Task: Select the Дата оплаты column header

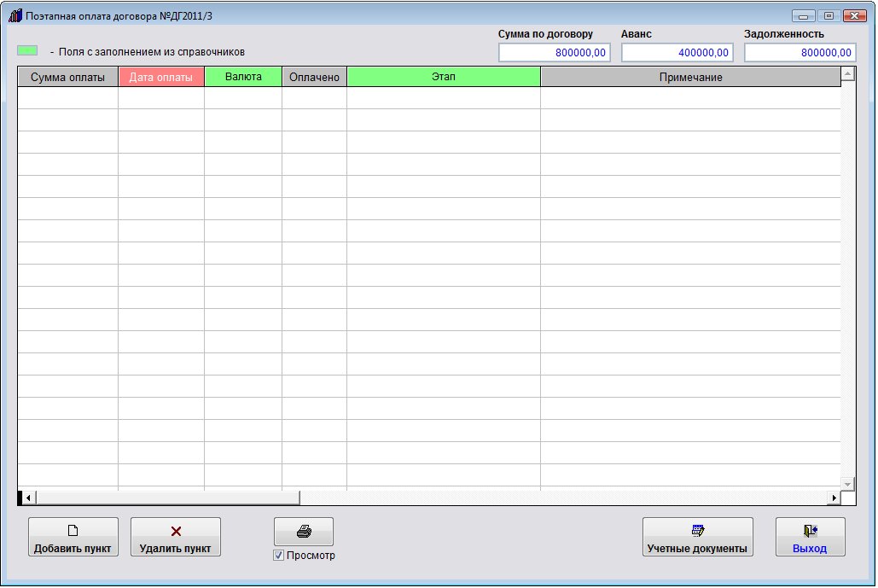Action: (x=161, y=77)
